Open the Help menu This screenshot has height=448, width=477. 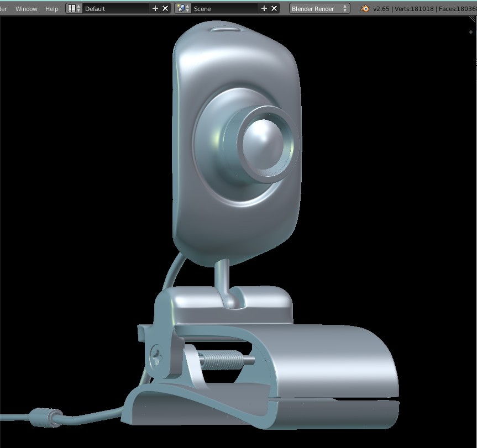pos(51,8)
